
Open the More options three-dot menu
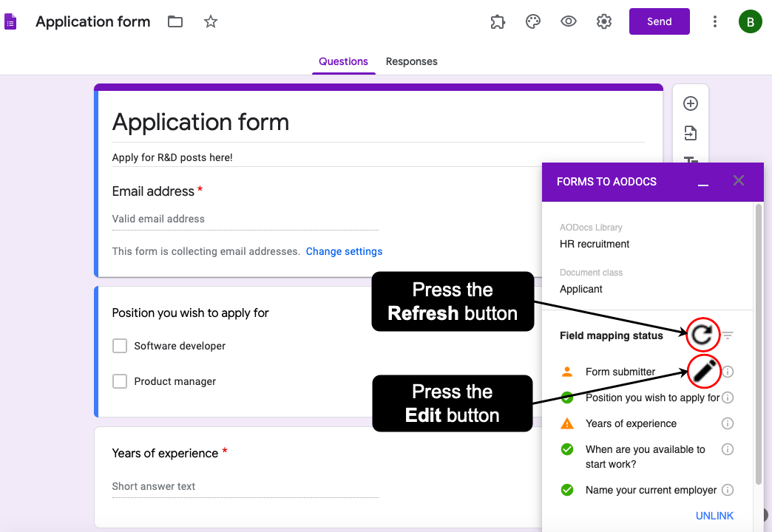pyautogui.click(x=714, y=21)
